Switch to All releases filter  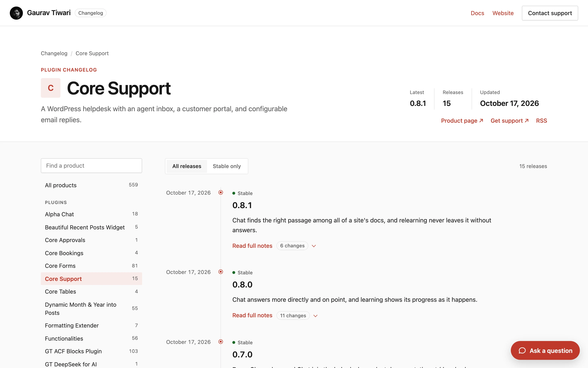click(x=187, y=166)
